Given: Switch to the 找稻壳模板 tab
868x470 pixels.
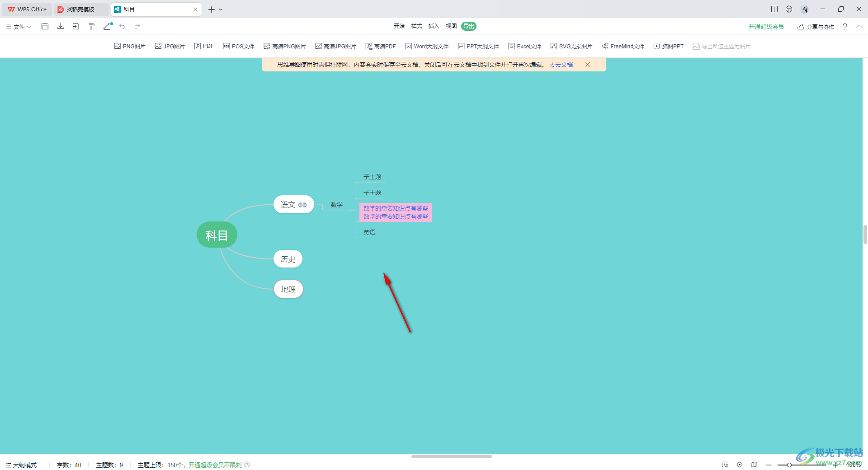Looking at the screenshot, I should click(81, 9).
